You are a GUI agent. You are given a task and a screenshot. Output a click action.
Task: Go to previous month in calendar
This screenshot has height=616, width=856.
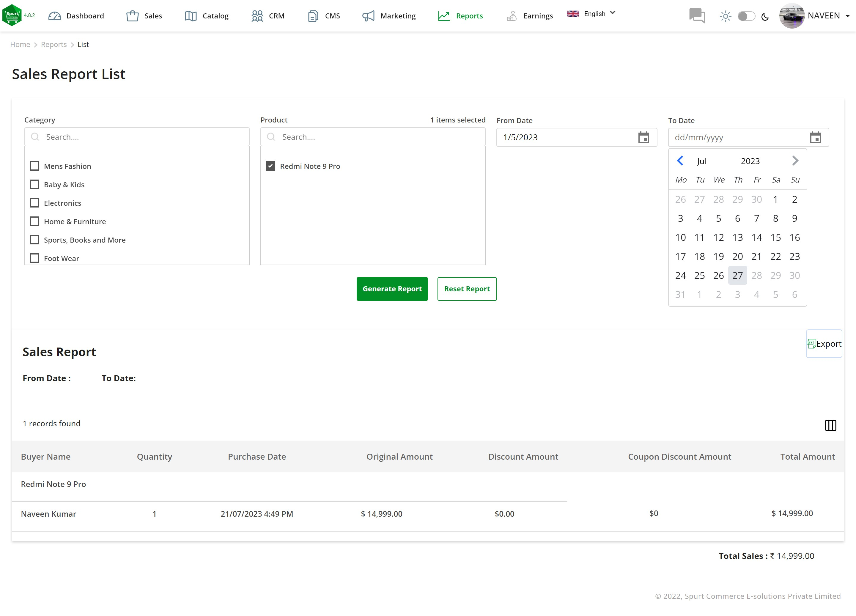point(680,161)
